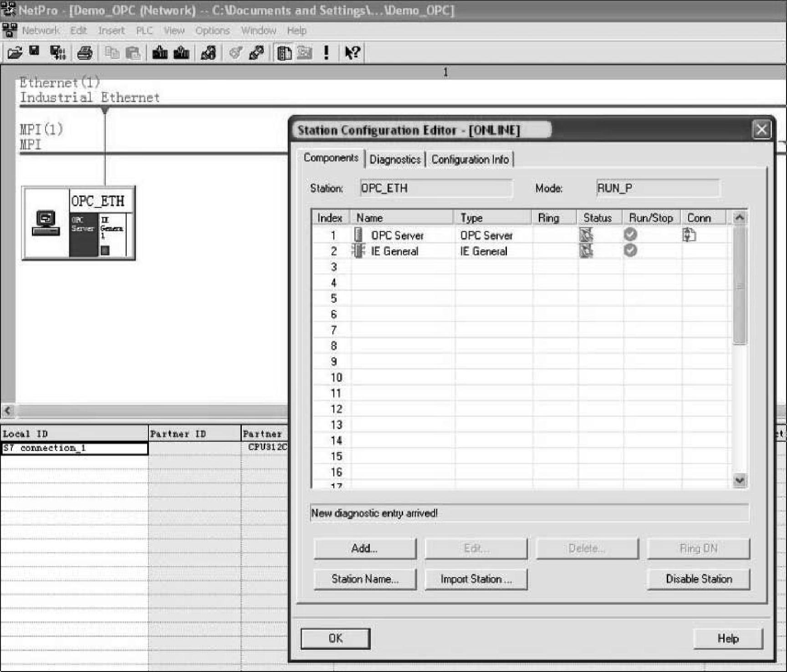Viewport: 787px width, 672px height.
Task: Click the greyed Edit... button
Action: 476,549
